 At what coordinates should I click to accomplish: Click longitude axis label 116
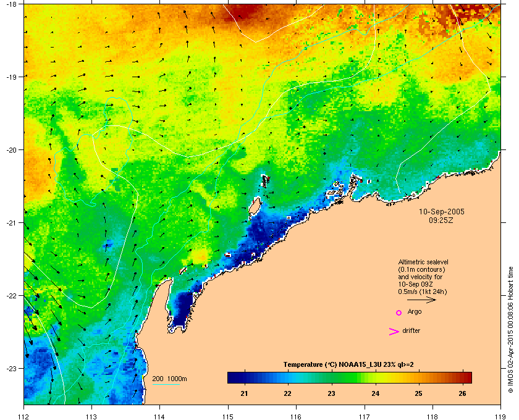(296, 416)
